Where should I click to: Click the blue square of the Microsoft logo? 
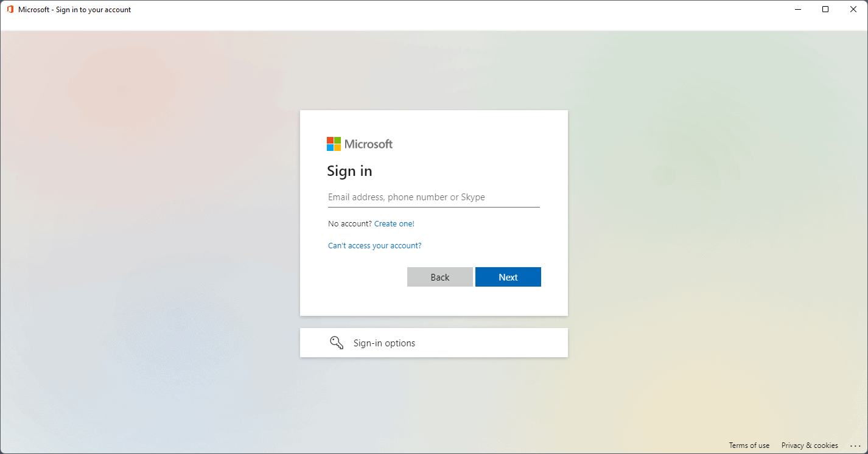tap(329, 147)
